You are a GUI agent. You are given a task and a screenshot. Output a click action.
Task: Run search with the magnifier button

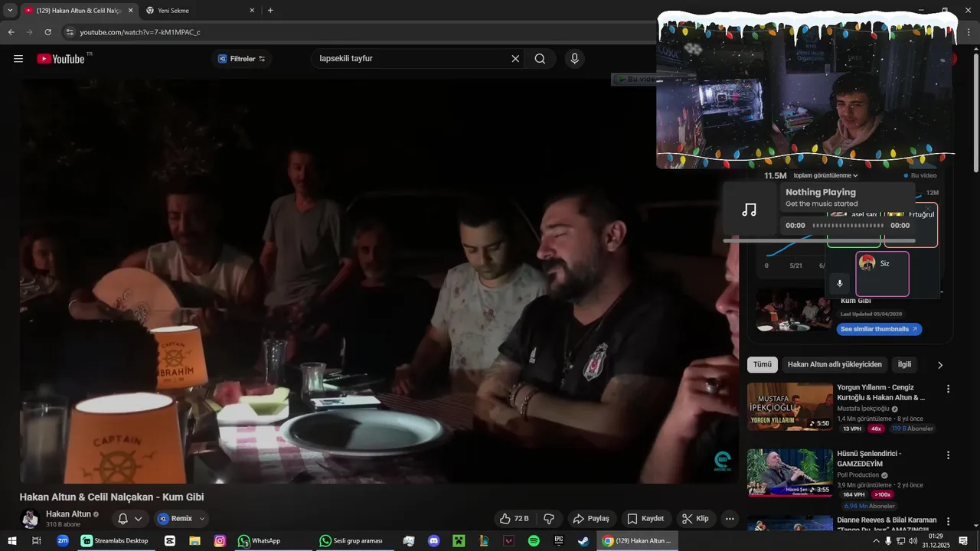pos(540,59)
